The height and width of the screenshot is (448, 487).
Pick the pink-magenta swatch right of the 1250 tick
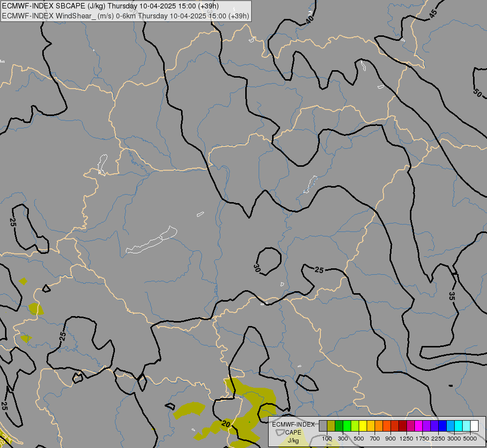(x=410, y=426)
